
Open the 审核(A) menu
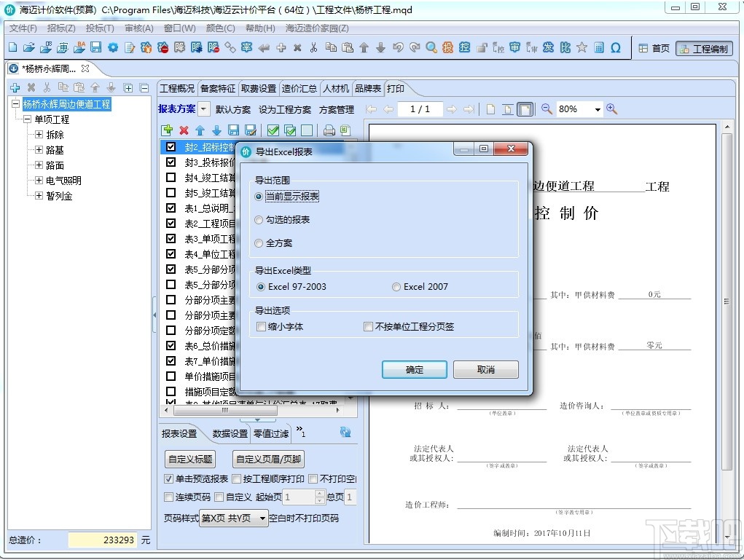point(139,28)
